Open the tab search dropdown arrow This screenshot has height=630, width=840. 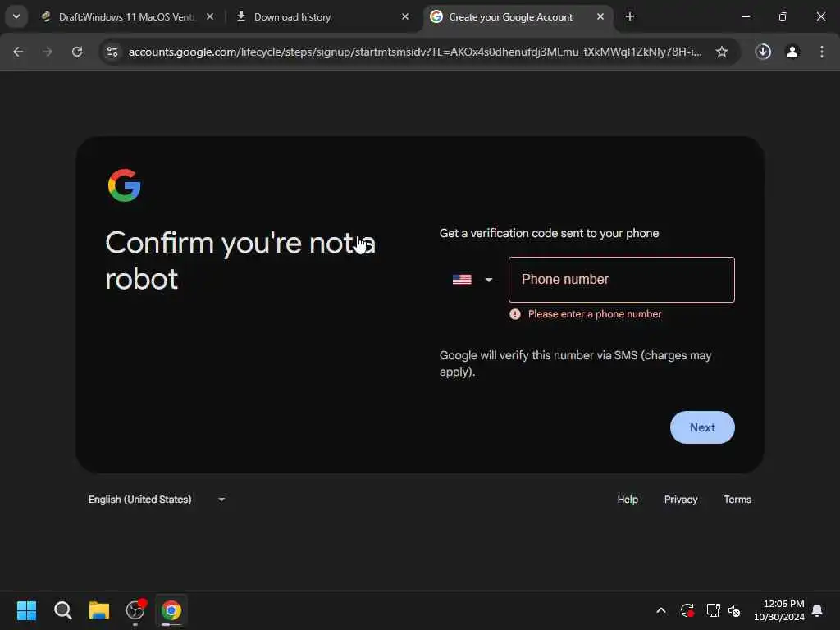click(x=16, y=16)
